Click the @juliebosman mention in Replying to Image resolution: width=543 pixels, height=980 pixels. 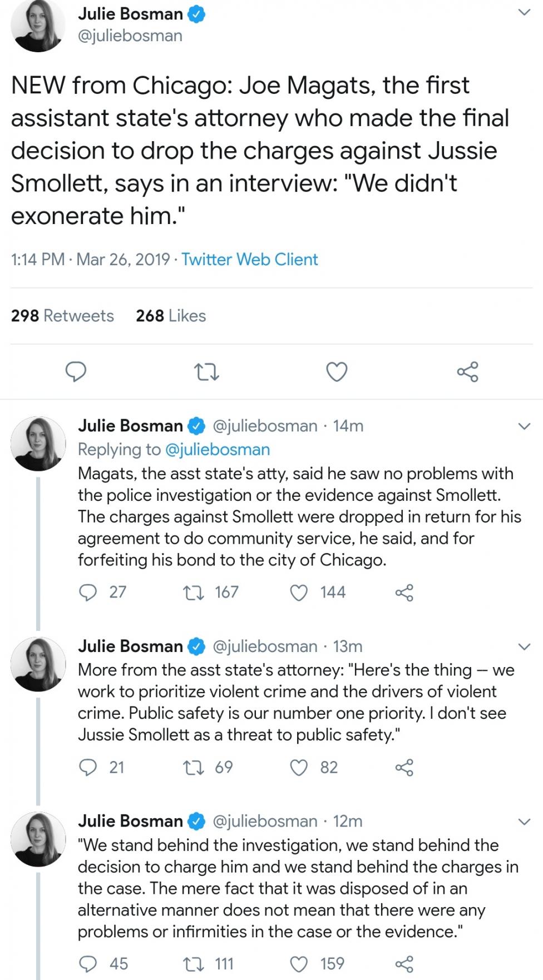218,449
